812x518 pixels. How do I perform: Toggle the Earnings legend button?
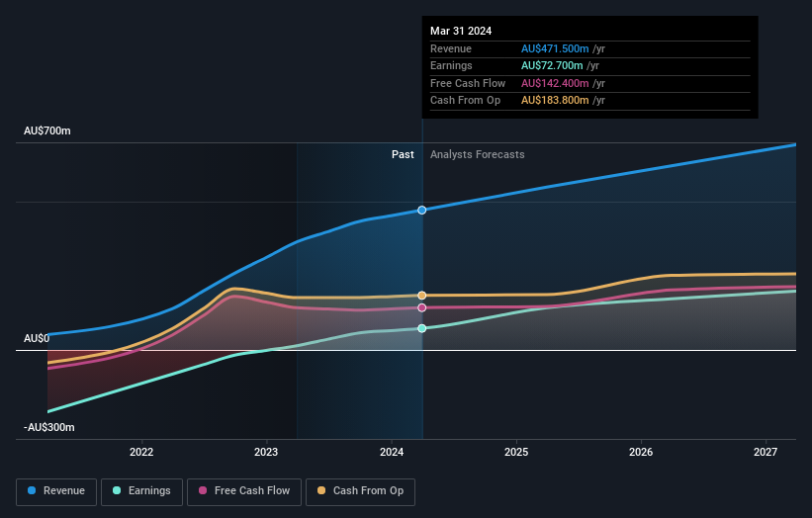pyautogui.click(x=141, y=491)
